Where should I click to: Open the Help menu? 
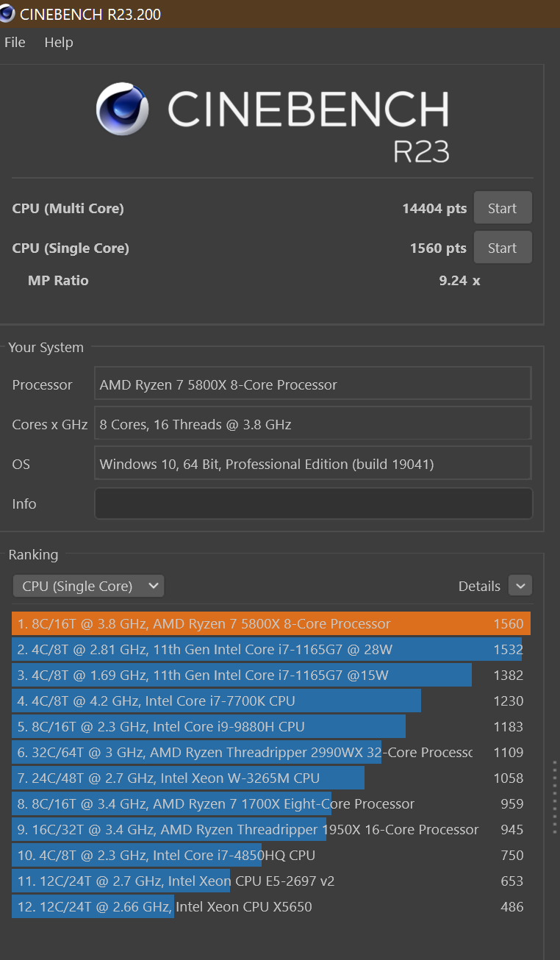pos(59,43)
